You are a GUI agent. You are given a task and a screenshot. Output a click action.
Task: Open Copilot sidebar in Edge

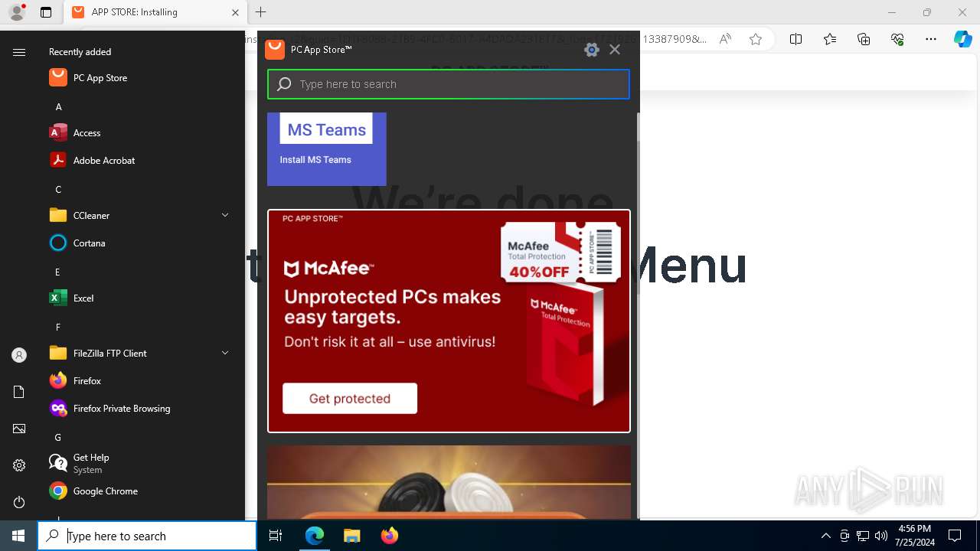(x=963, y=39)
